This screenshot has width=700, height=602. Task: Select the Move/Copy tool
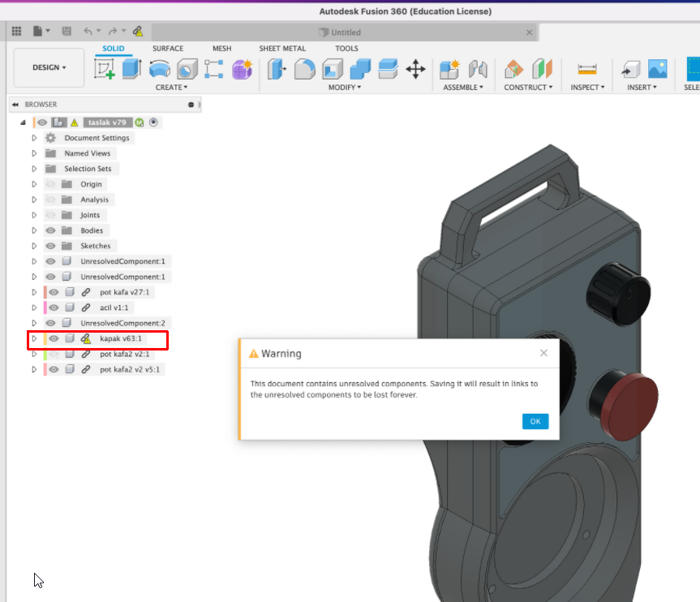415,69
